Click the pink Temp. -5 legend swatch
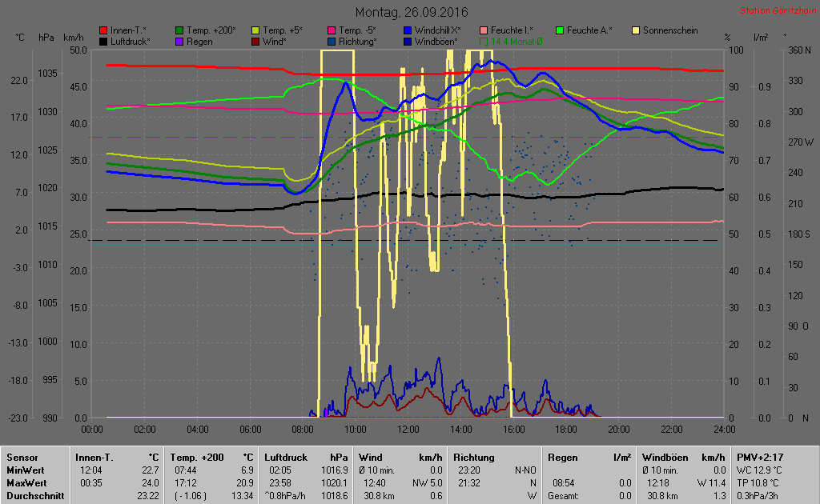 (331, 31)
